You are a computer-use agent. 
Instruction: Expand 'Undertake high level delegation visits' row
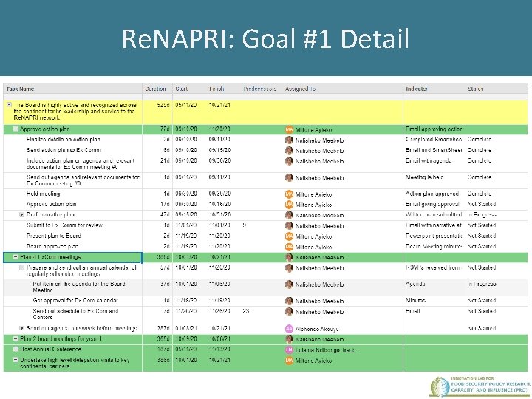(16, 360)
